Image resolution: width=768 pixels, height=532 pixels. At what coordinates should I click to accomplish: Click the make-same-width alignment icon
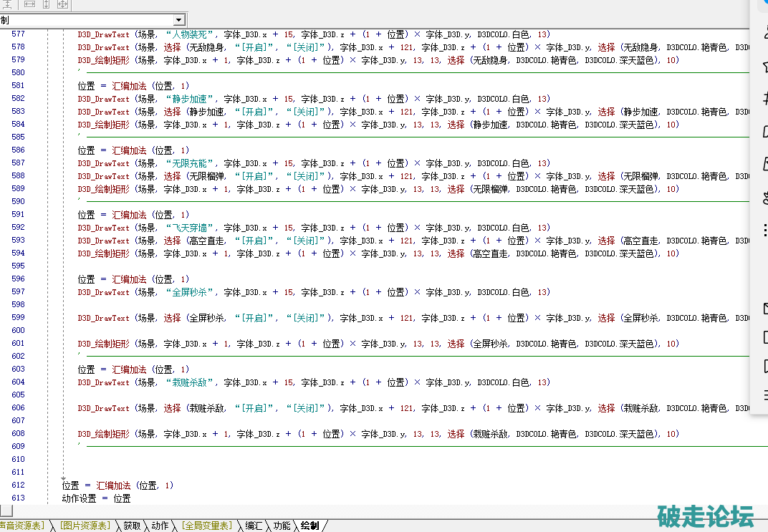29,4
